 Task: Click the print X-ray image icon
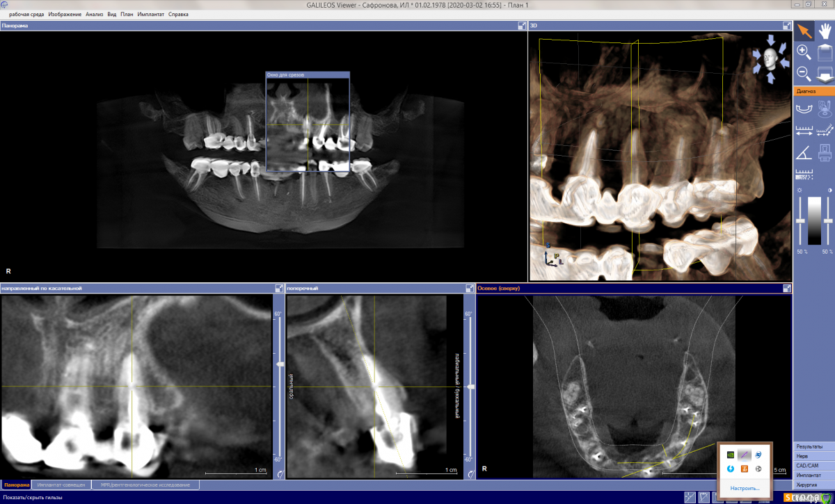coord(825,152)
